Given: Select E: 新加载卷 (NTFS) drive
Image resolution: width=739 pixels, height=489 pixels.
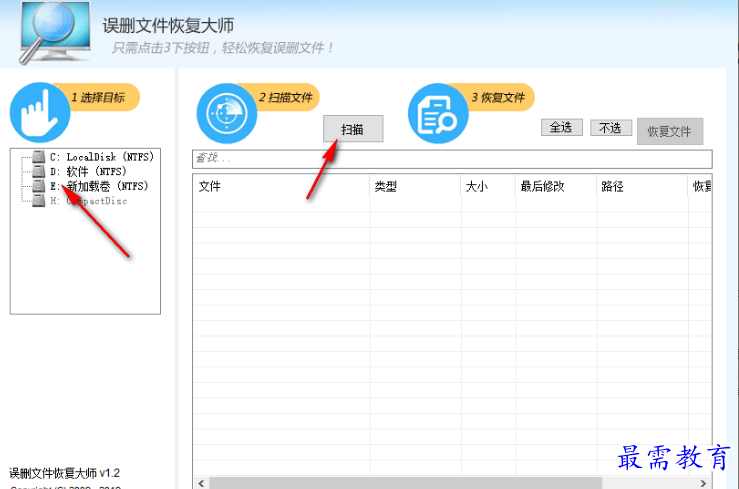Looking at the screenshot, I should pyautogui.click(x=99, y=186).
